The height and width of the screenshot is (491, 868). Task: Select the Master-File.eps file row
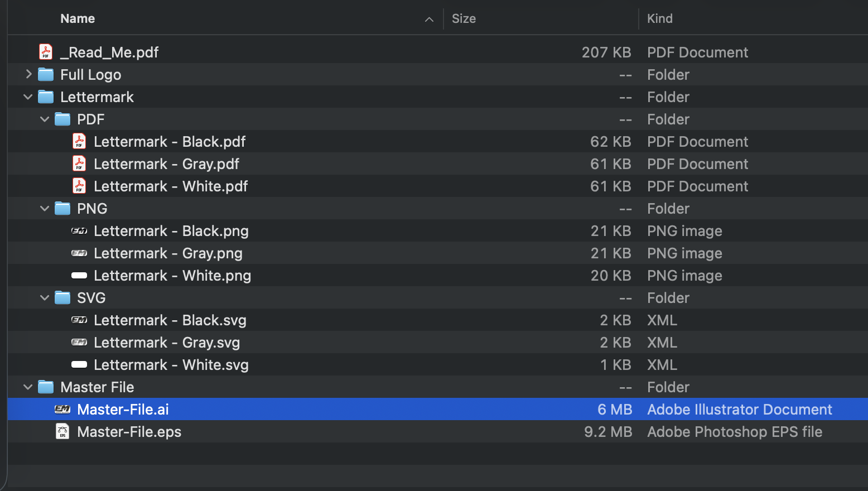129,431
